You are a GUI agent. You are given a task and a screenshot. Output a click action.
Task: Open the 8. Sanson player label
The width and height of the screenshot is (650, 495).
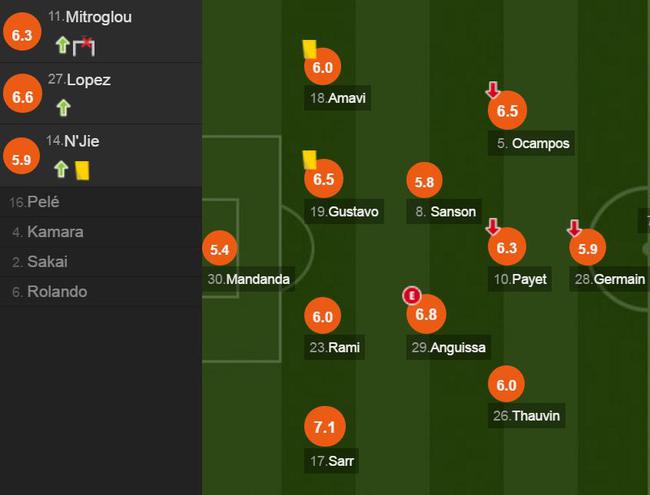click(x=444, y=211)
